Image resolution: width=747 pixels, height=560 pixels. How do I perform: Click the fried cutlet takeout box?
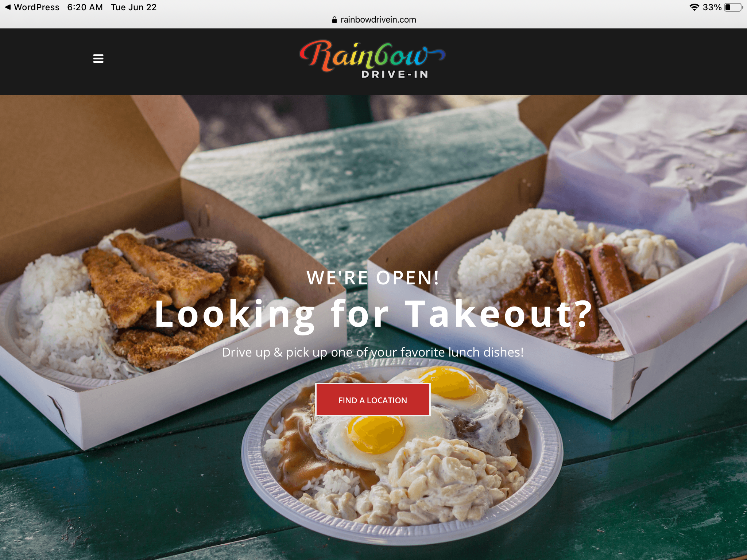click(x=146, y=277)
